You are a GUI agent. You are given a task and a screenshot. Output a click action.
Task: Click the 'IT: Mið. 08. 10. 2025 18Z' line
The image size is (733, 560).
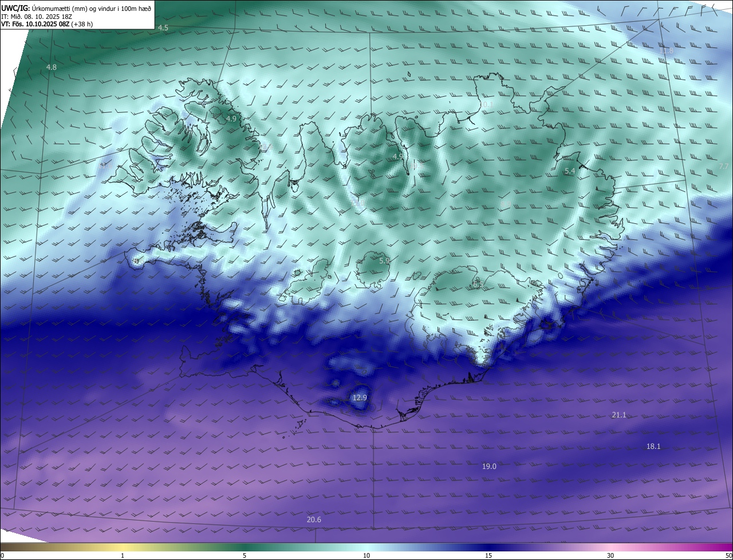pos(36,17)
